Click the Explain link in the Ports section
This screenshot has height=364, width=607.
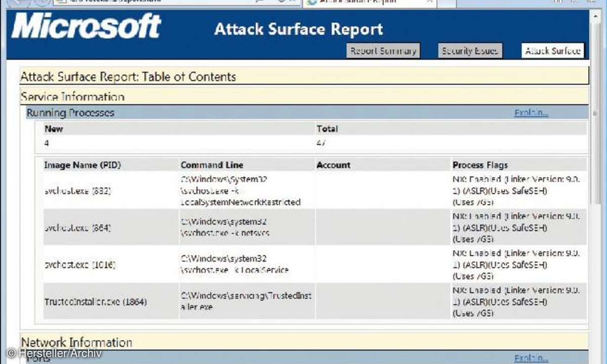coord(531,358)
